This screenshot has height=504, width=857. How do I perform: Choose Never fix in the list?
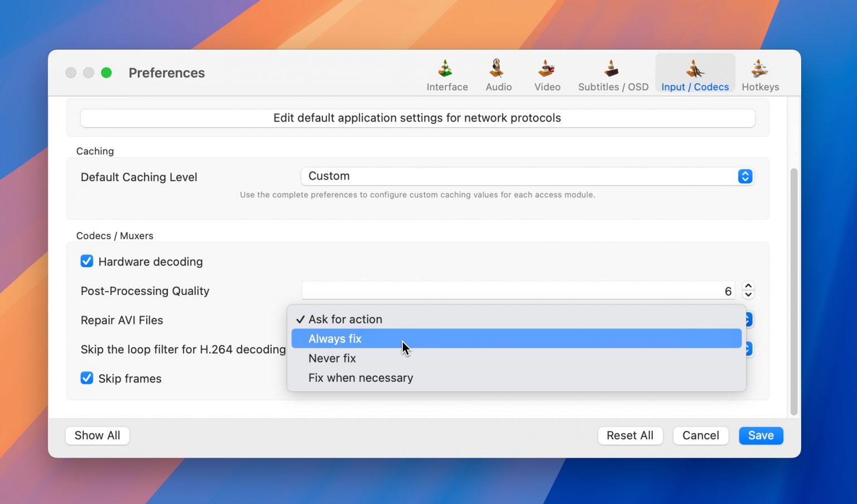click(333, 358)
